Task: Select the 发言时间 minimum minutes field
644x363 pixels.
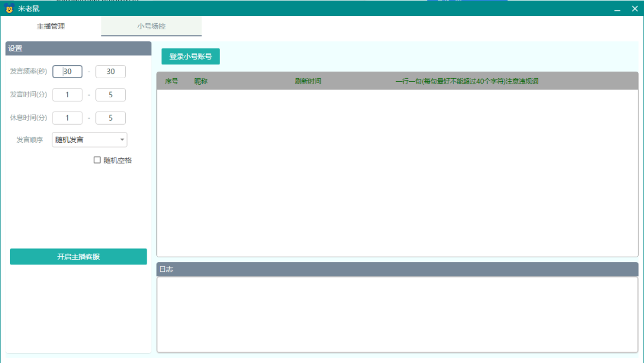Action: [x=67, y=95]
